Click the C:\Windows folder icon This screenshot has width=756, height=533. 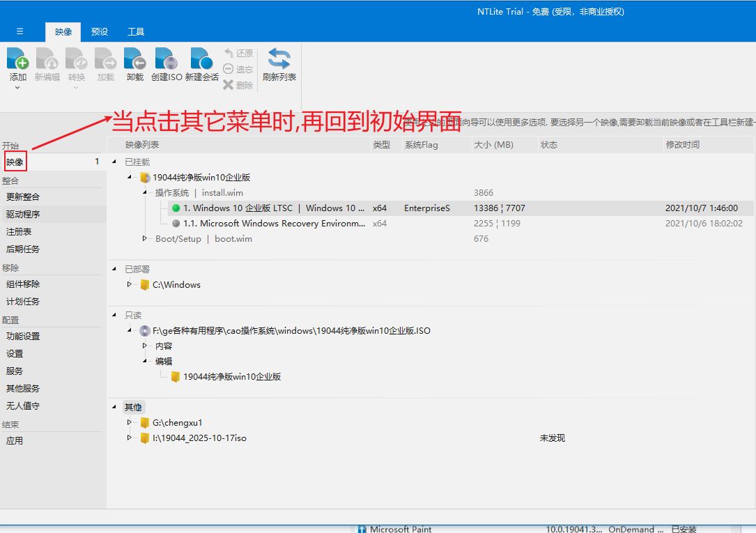click(145, 285)
